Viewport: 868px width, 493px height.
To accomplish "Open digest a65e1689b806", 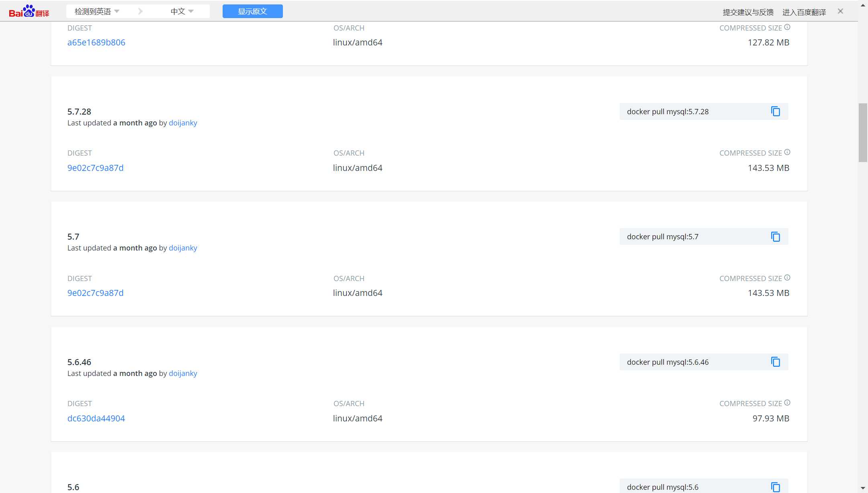I will pos(96,43).
